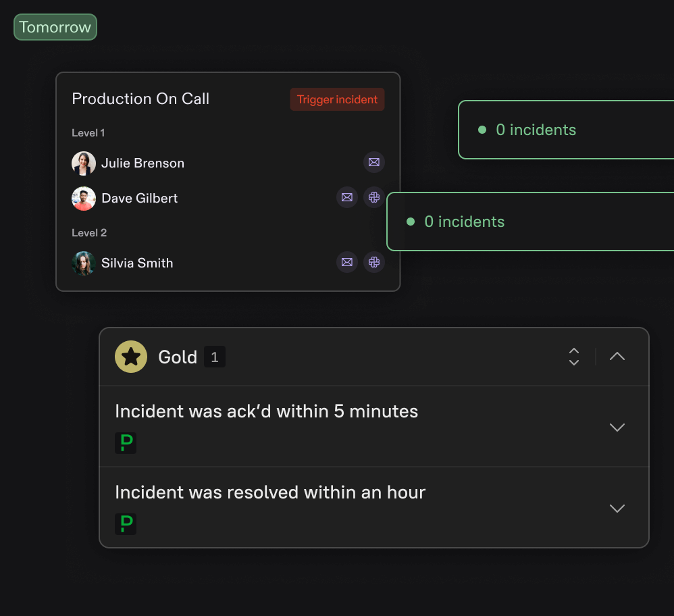Open Julie Brenson's avatar thumbnail
The image size is (674, 616).
point(83,163)
